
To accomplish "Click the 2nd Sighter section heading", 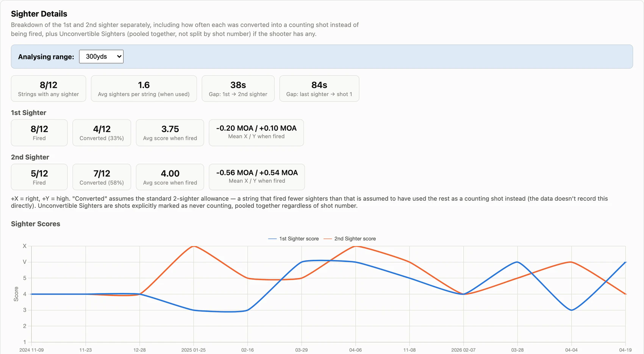I will click(30, 157).
